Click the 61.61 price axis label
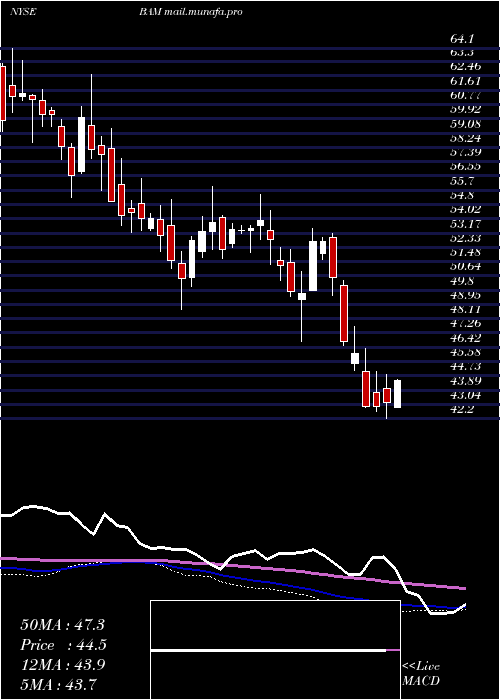Viewport: 500px width, 700px height. (x=465, y=81)
